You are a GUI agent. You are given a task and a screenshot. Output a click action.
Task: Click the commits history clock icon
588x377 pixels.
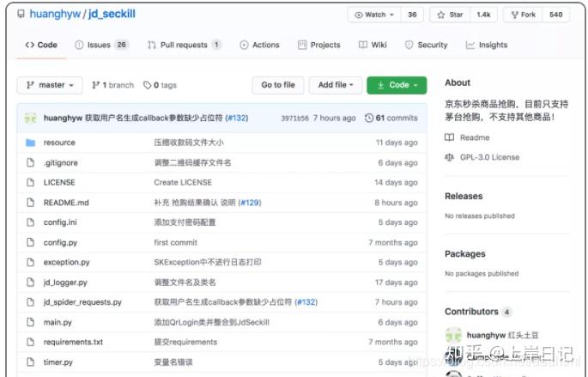click(369, 118)
